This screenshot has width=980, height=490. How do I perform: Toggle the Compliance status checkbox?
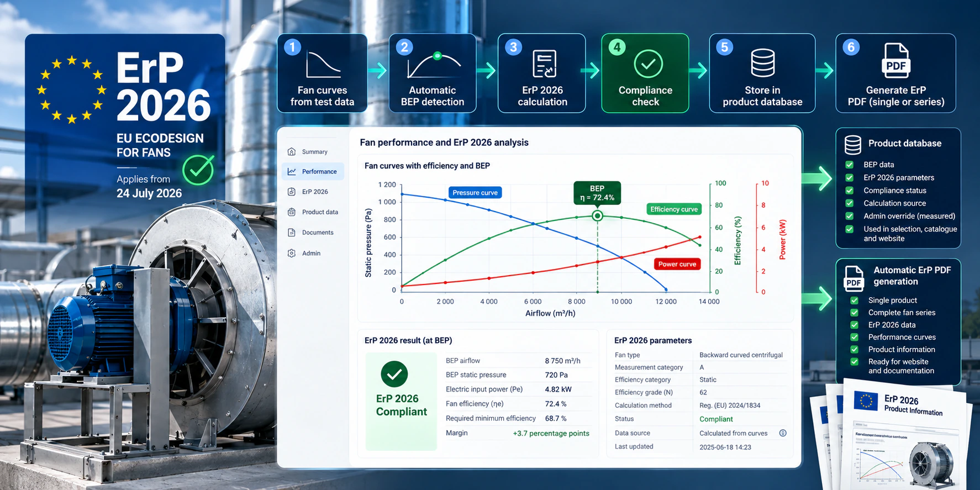[850, 191]
